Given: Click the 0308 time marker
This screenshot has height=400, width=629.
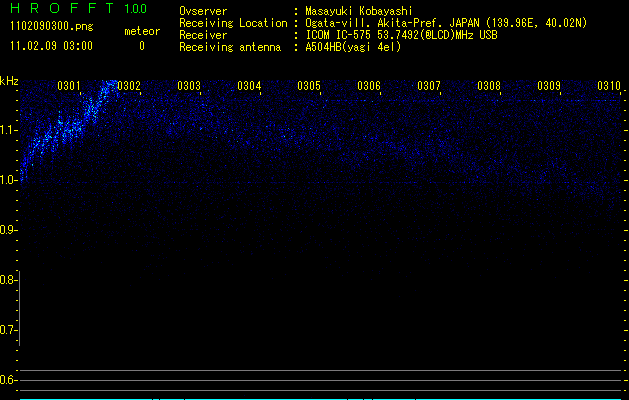Looking at the screenshot, I should point(489,86).
